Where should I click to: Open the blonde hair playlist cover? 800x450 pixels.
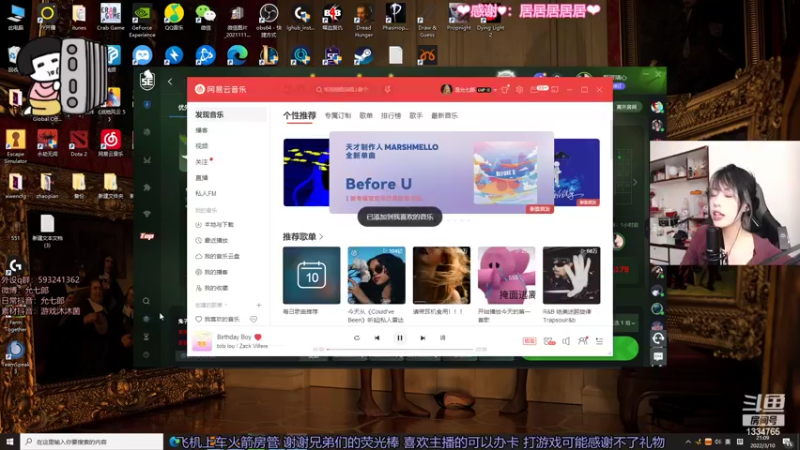click(x=441, y=276)
